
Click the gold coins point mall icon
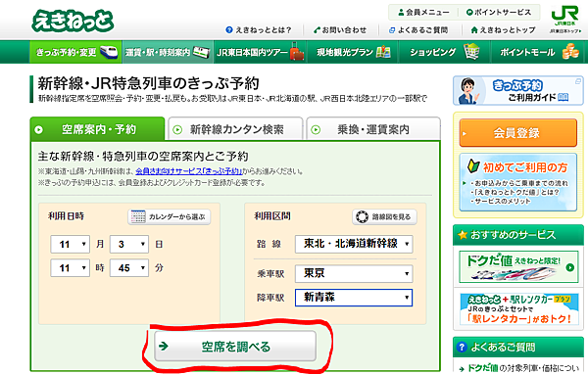pos(570,52)
